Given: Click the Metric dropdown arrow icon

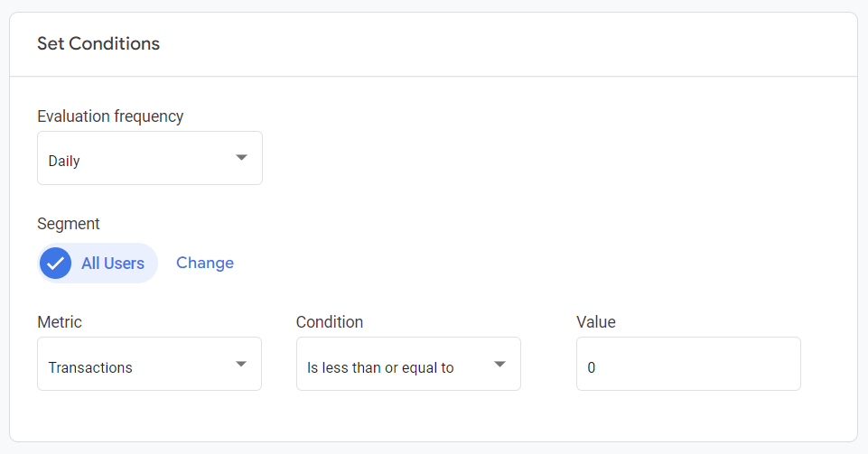Looking at the screenshot, I should pos(241,364).
